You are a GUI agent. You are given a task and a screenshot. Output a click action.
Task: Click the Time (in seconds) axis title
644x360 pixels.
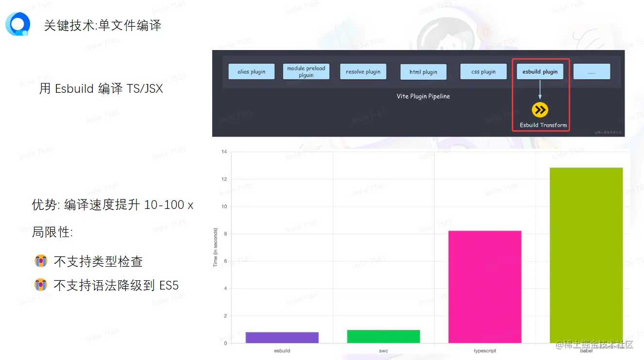(x=216, y=247)
